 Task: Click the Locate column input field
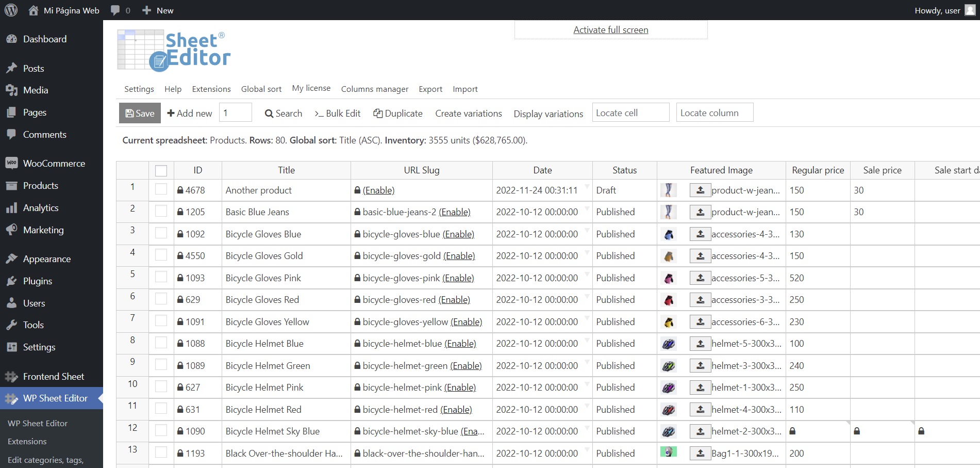pos(715,113)
